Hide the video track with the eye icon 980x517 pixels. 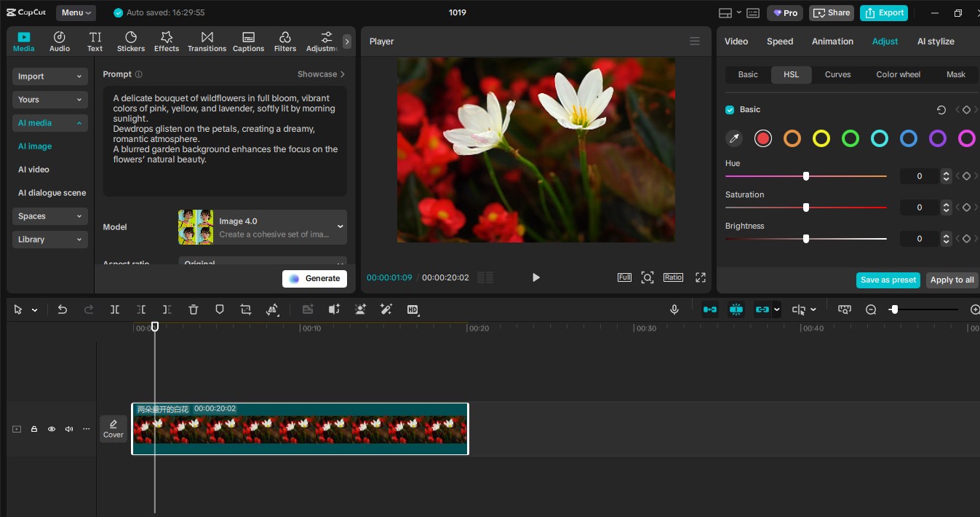tap(52, 429)
